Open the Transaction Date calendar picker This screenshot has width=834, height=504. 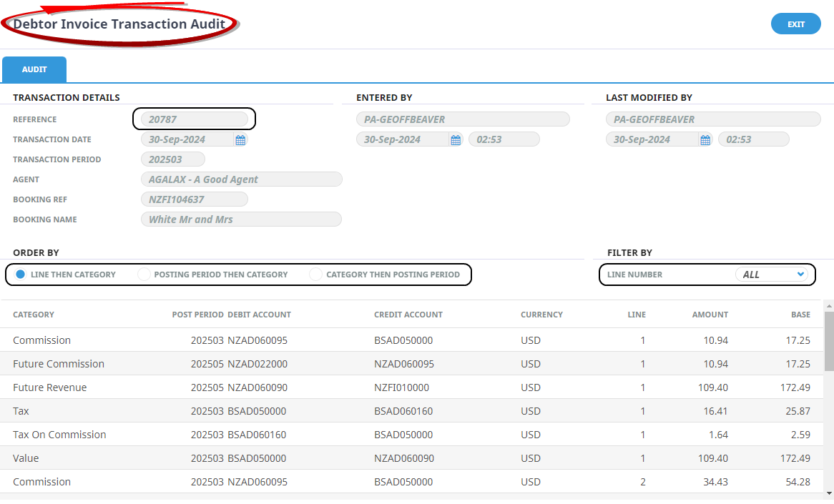(x=240, y=140)
